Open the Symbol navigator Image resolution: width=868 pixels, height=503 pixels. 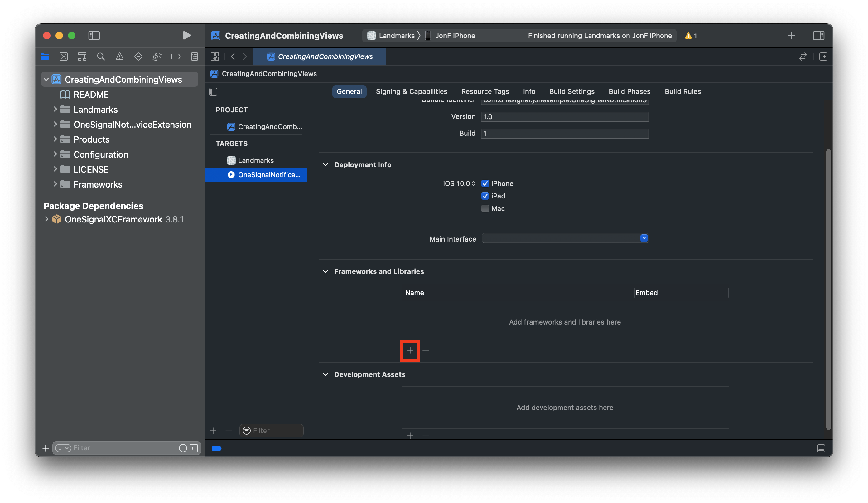pyautogui.click(x=82, y=56)
